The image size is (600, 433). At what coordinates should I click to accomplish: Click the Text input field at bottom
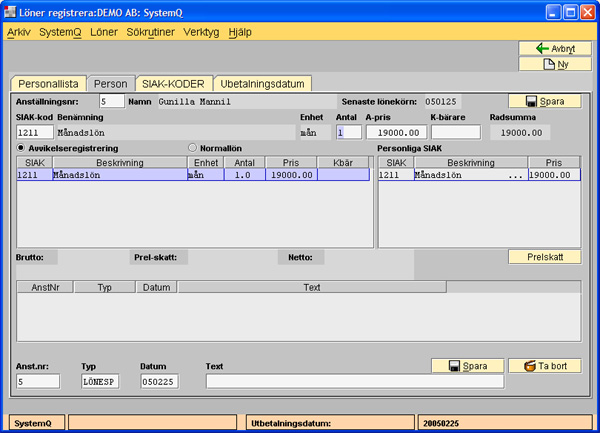click(354, 381)
